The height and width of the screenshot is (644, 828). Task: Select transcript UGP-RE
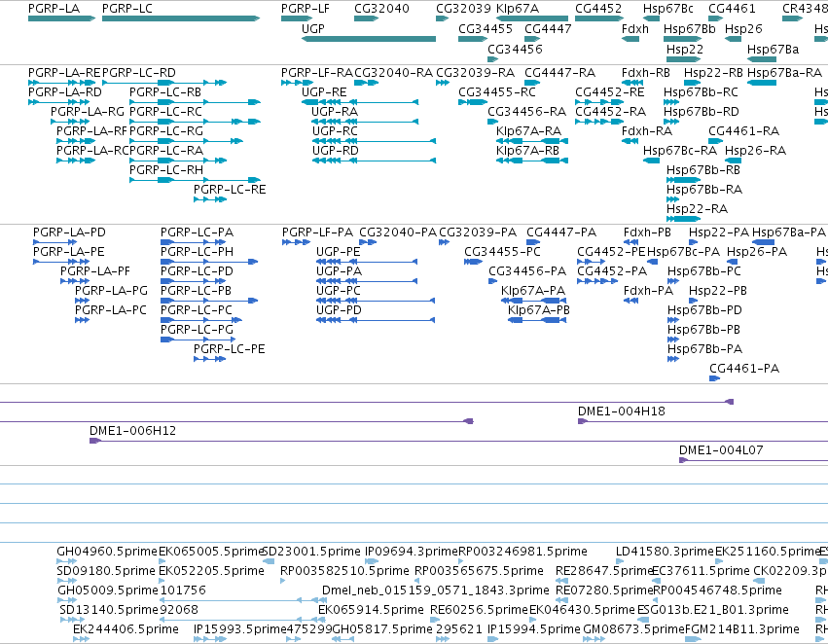pos(360,102)
